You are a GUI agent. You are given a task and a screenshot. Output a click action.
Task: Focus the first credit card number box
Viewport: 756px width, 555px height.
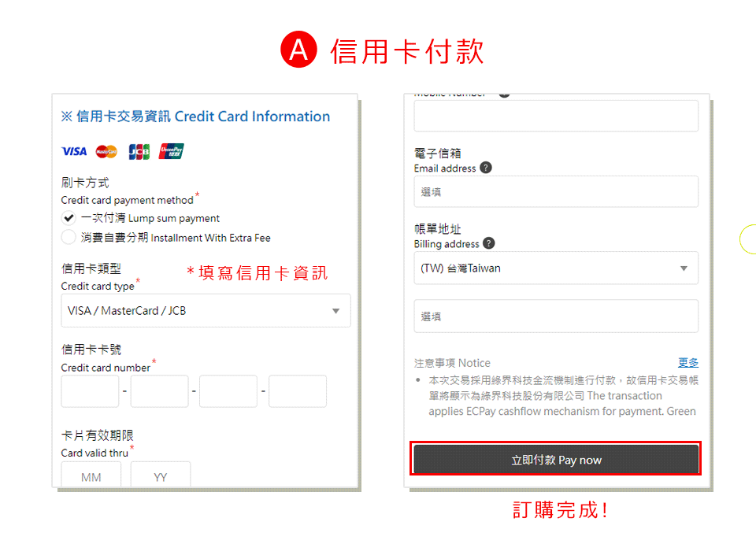pos(90,391)
